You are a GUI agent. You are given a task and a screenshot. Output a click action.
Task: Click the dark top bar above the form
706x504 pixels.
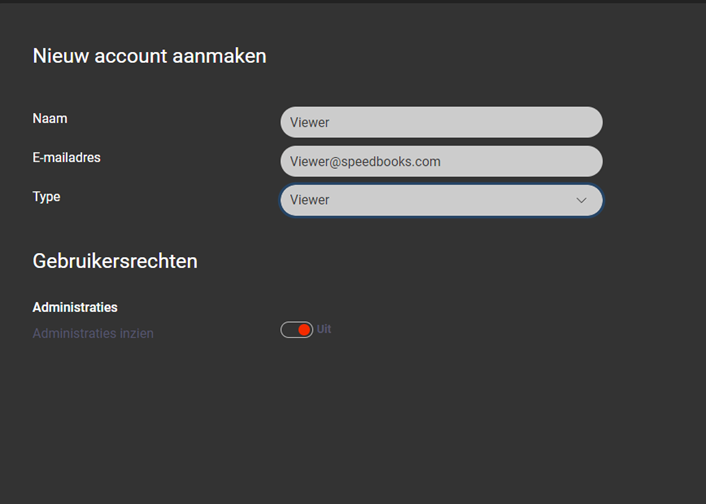353,1
